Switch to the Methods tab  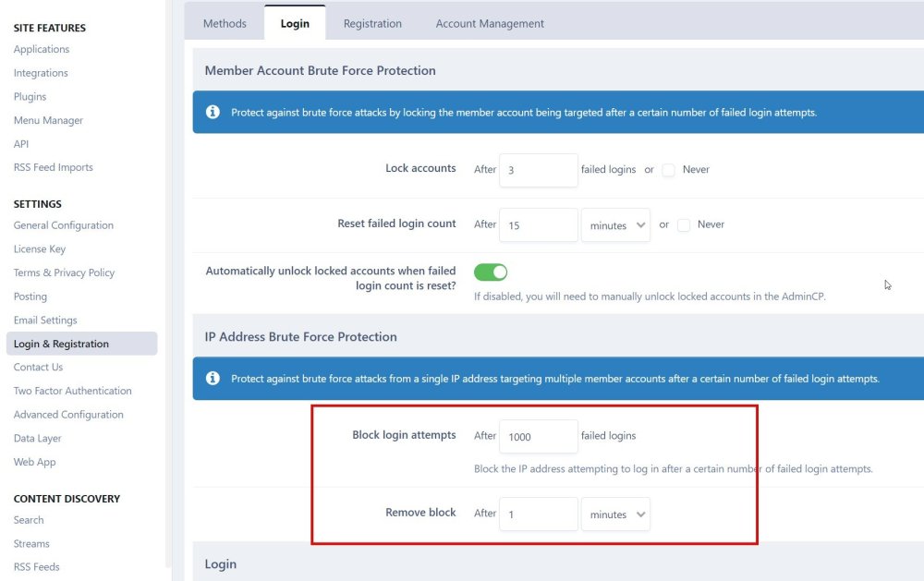[225, 23]
